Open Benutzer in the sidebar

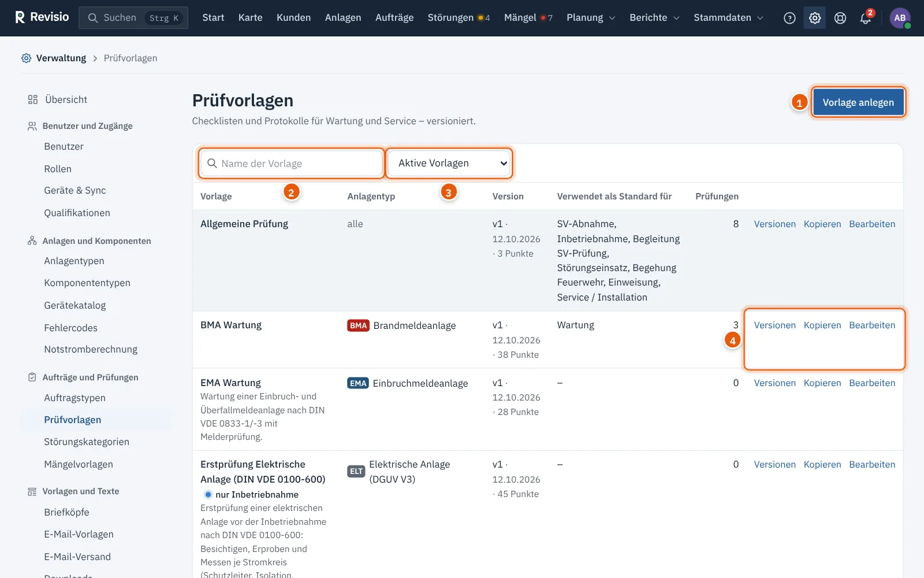pos(64,147)
